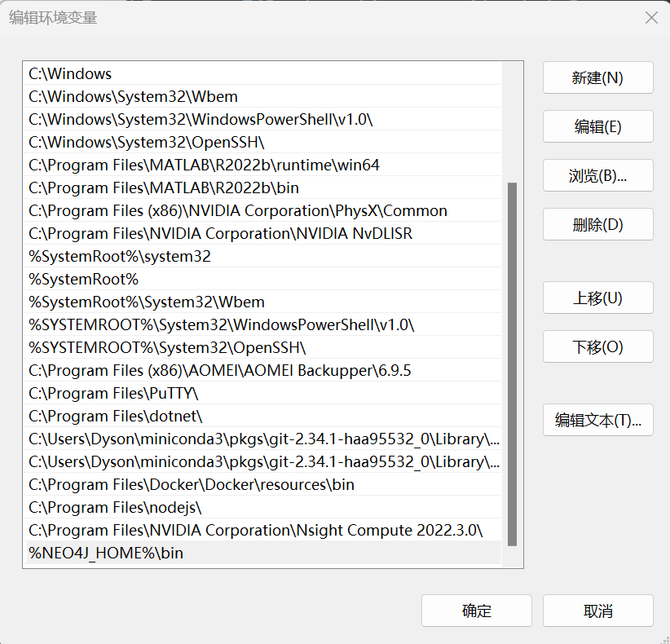Open 编辑文本(T)... text editor
The height and width of the screenshot is (644, 670).
[597, 420]
